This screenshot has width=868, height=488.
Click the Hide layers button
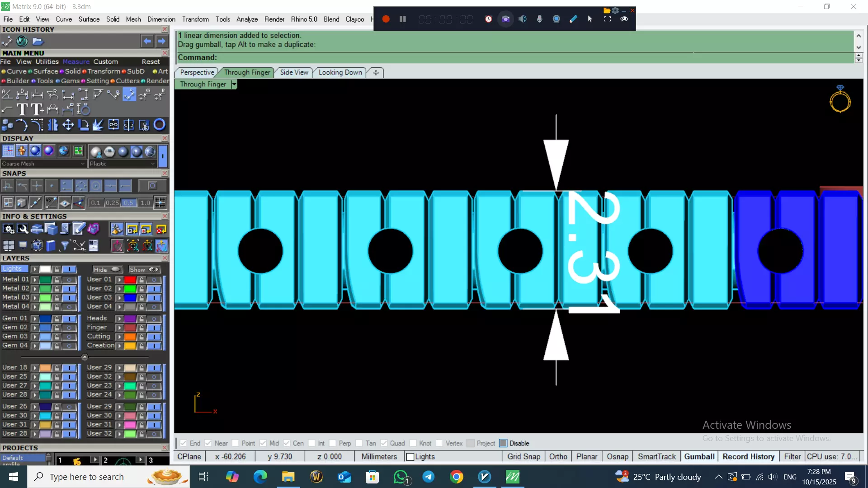(x=107, y=269)
